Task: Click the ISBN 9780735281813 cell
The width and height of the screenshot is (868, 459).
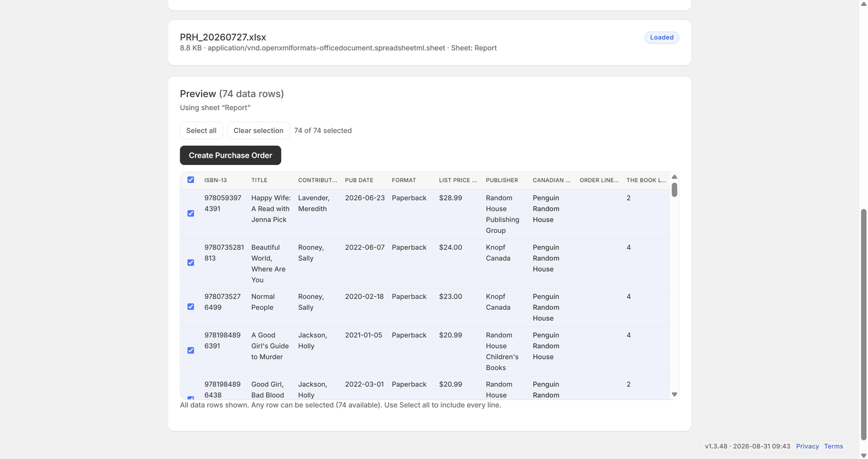Action: click(224, 253)
